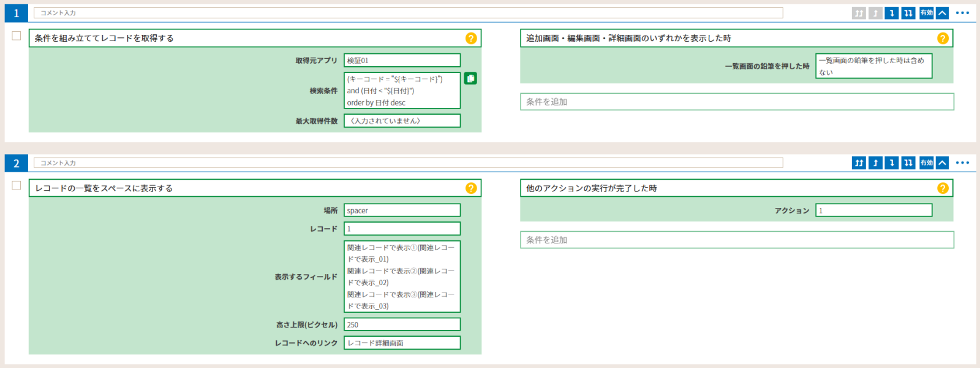Tick the checkbox for action 2
This screenshot has width=980, height=368.
click(x=17, y=186)
